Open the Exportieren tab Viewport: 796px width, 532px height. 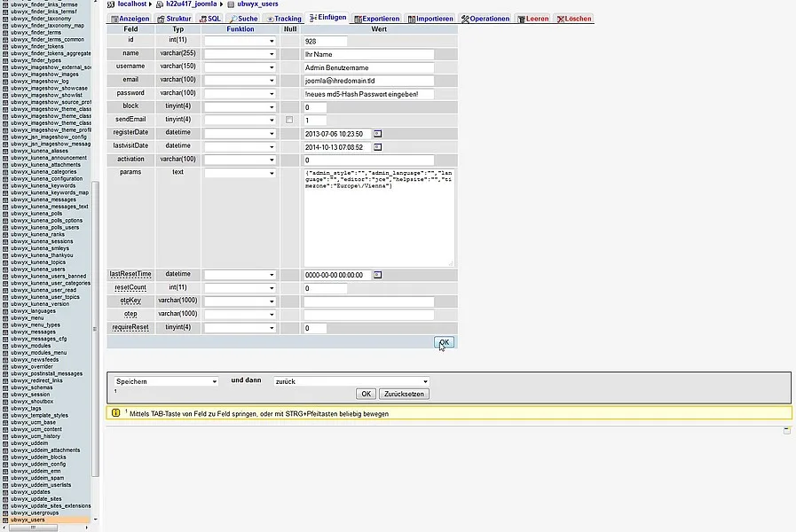click(x=377, y=19)
